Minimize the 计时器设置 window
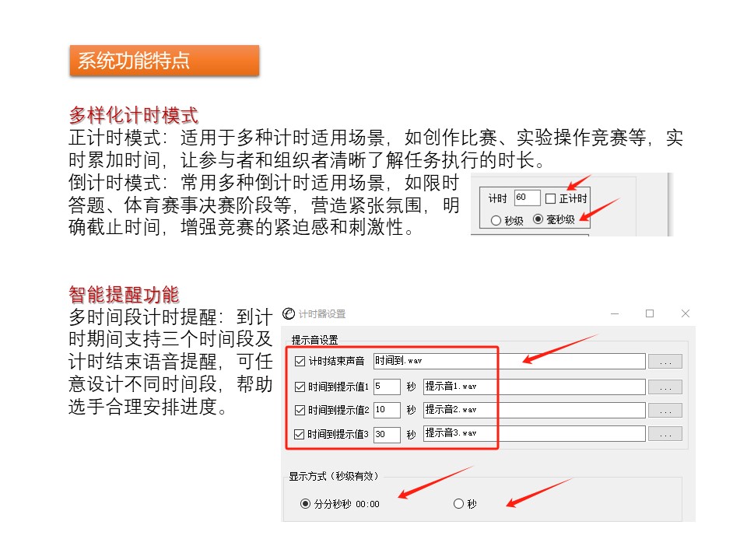Image resolution: width=747 pixels, height=560 pixels. pyautogui.click(x=615, y=313)
